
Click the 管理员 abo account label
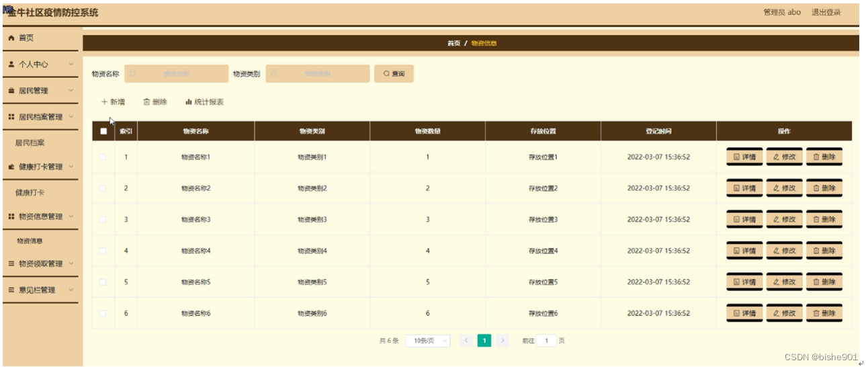pos(782,12)
